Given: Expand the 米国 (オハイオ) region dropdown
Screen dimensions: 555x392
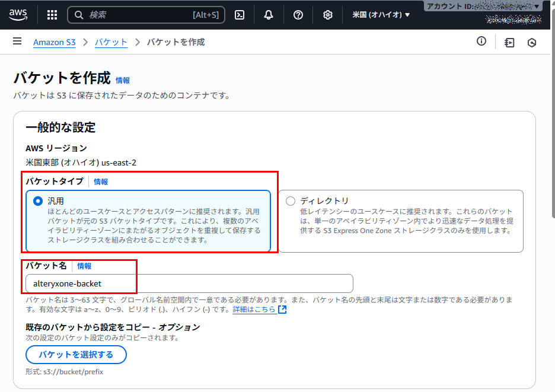Looking at the screenshot, I should [x=381, y=15].
